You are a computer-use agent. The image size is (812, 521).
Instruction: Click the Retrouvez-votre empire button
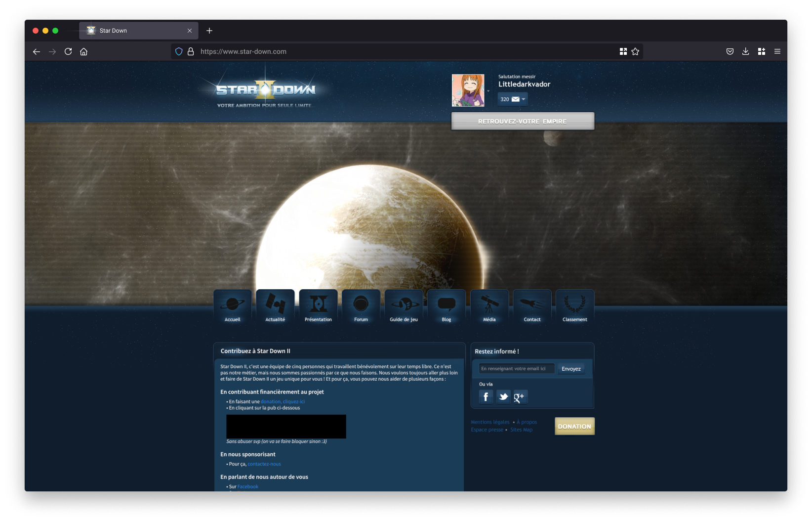523,121
